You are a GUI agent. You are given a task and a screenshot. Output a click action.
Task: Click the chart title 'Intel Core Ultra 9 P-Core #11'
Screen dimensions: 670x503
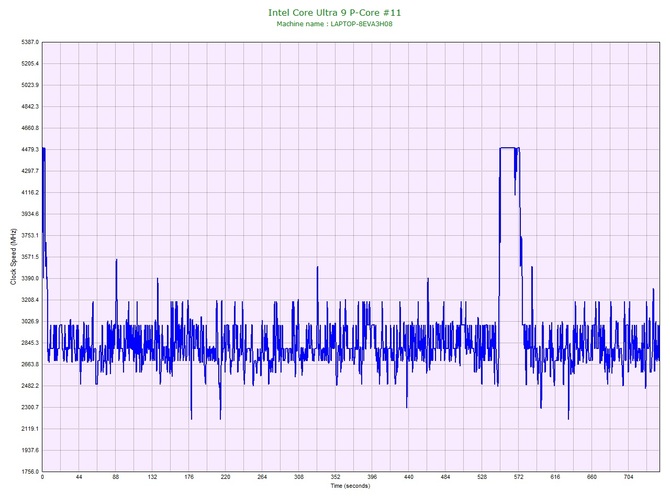point(335,13)
